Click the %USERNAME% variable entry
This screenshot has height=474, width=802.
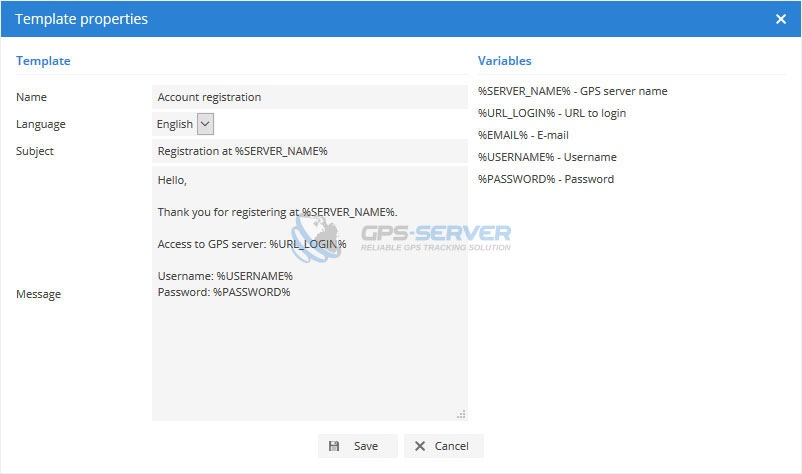(547, 157)
